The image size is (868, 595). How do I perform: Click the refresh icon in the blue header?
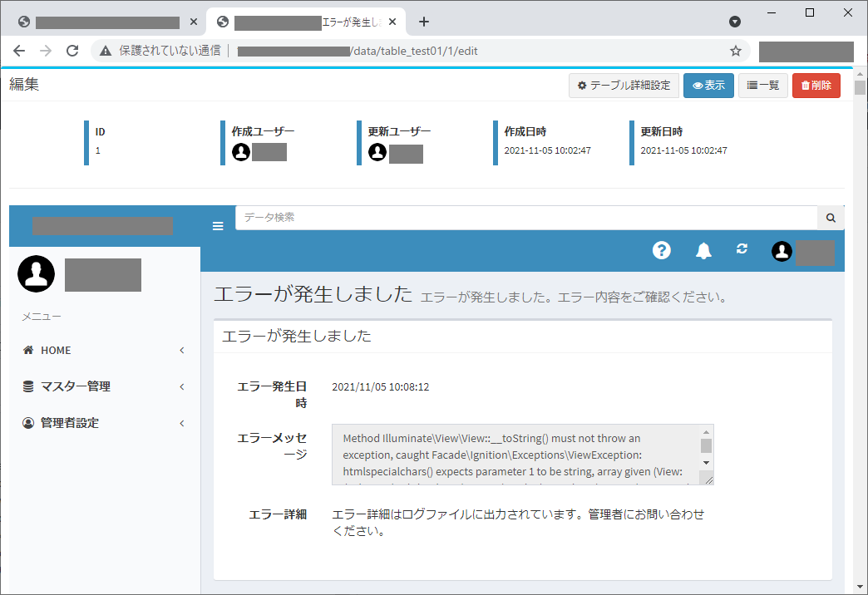click(x=742, y=249)
